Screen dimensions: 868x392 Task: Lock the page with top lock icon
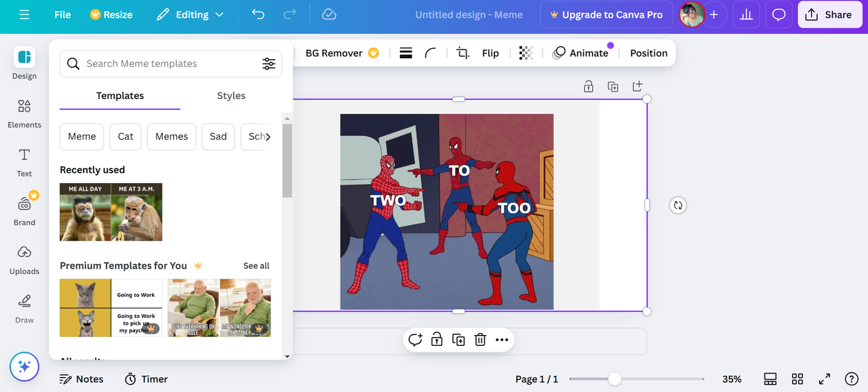589,86
